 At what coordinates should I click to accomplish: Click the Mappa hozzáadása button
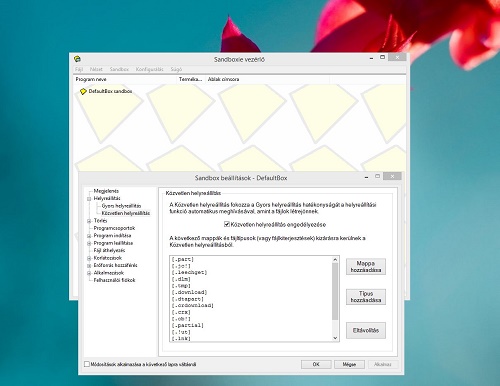pyautogui.click(x=366, y=266)
